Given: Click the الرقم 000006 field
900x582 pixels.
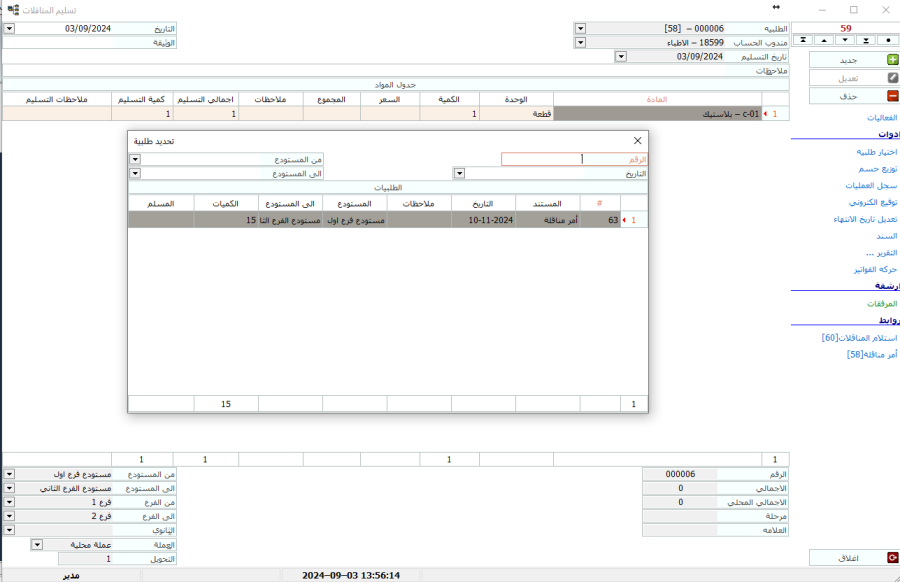Looking at the screenshot, I should (680, 474).
